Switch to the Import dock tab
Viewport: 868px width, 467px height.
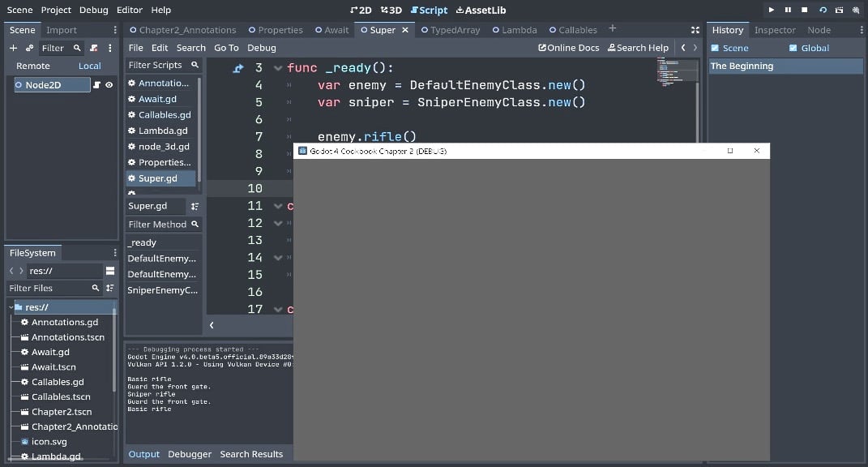pyautogui.click(x=62, y=30)
